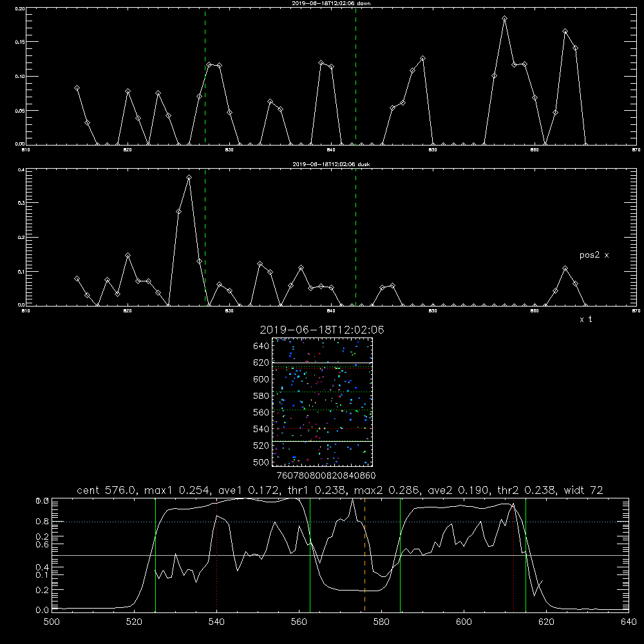Click the right green dashed line in dawn plot

tap(355, 77)
